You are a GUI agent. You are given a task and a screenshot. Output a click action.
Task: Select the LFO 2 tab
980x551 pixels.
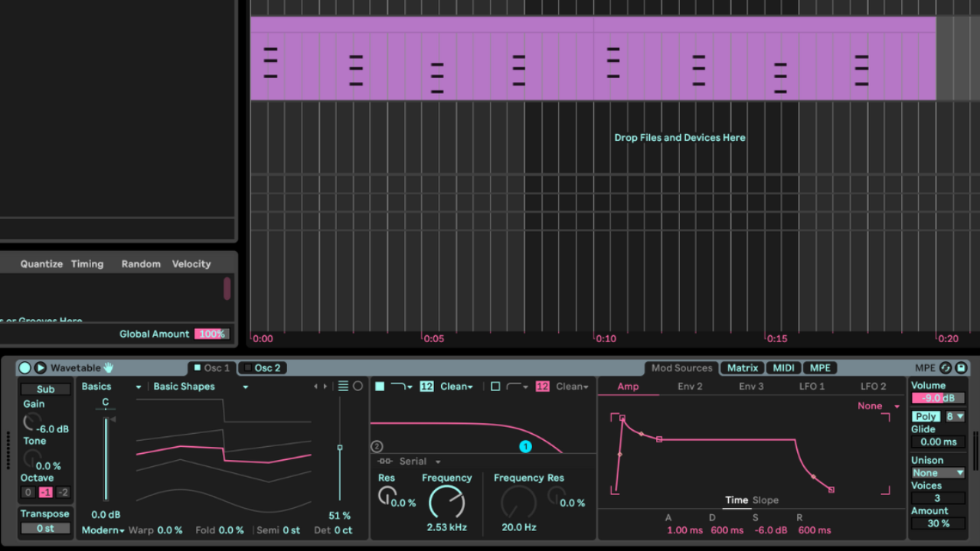pyautogui.click(x=874, y=386)
